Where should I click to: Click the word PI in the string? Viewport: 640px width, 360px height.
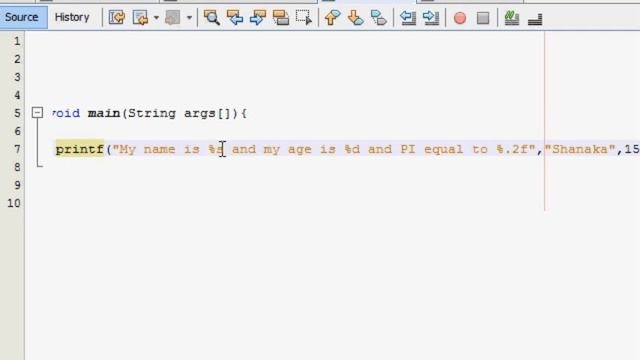coord(408,149)
